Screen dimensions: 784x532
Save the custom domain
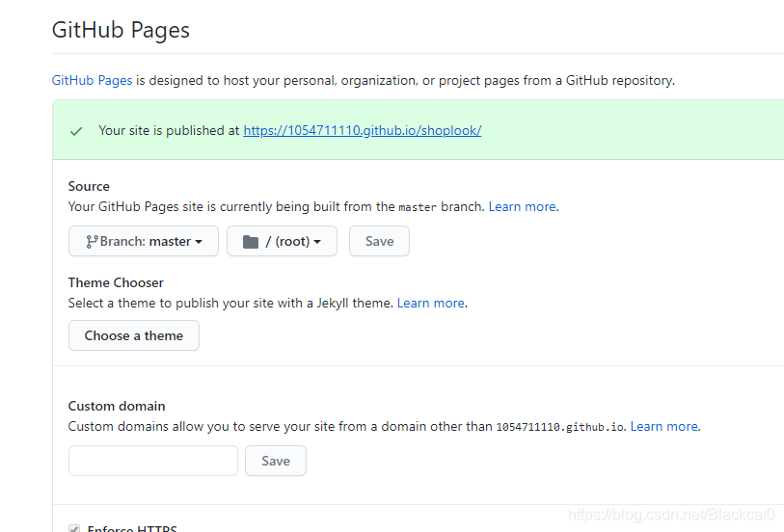point(276,461)
